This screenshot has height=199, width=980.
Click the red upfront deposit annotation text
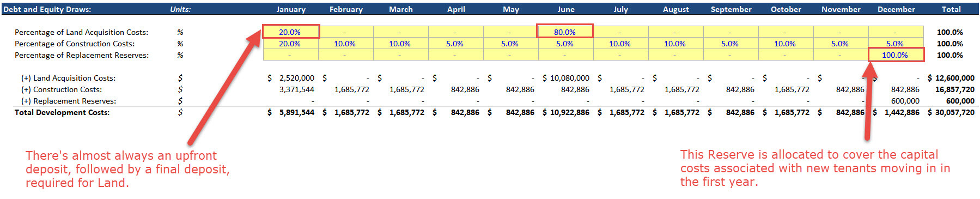(127, 169)
